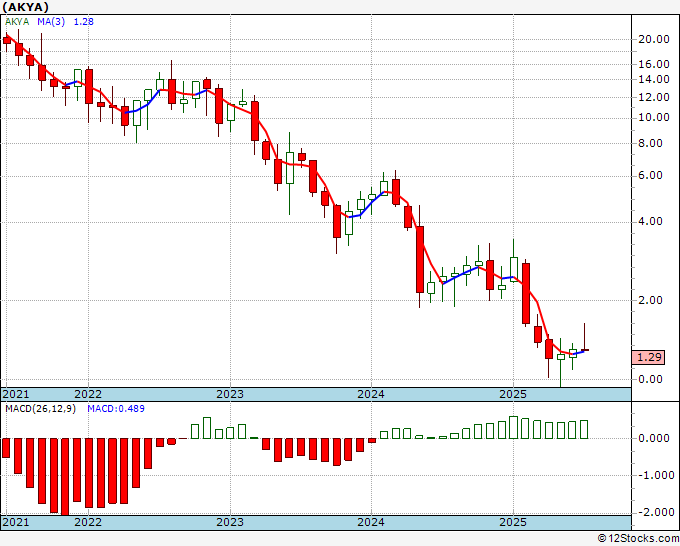Screen dimensions: 680x546
Task: Select the MA(3) legend label
Action: click(51, 22)
